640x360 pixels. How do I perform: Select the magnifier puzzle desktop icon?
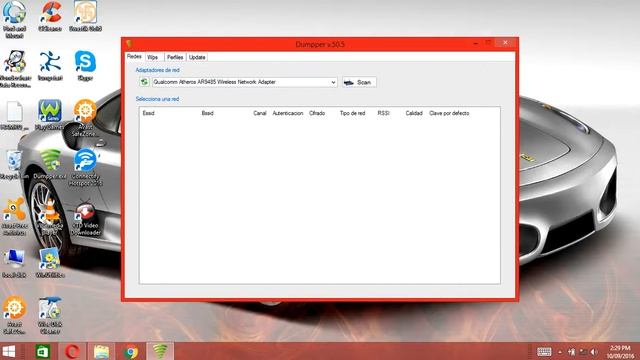15,69
